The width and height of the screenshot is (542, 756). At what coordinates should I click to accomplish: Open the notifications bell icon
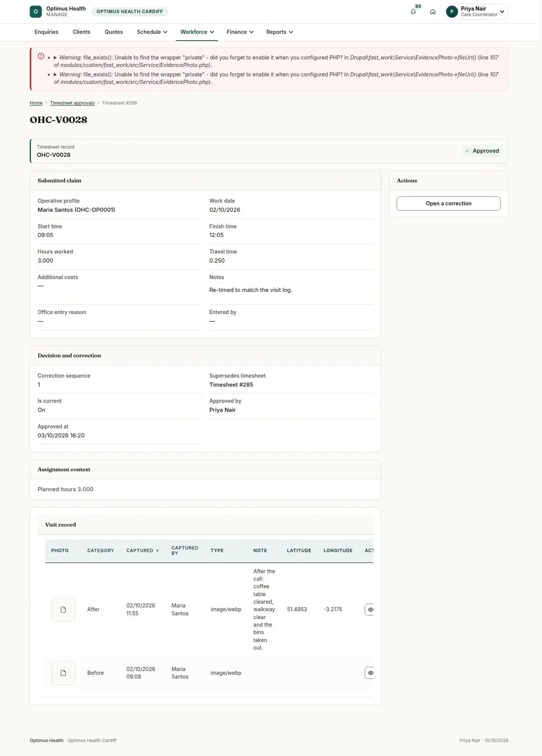tap(413, 12)
